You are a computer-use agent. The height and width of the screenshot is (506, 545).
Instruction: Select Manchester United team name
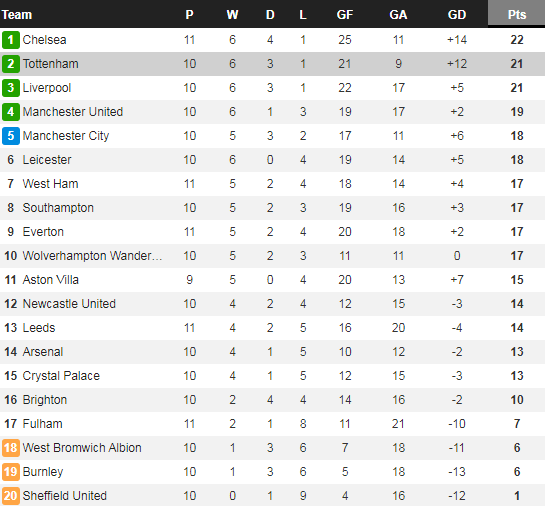pyautogui.click(x=73, y=112)
